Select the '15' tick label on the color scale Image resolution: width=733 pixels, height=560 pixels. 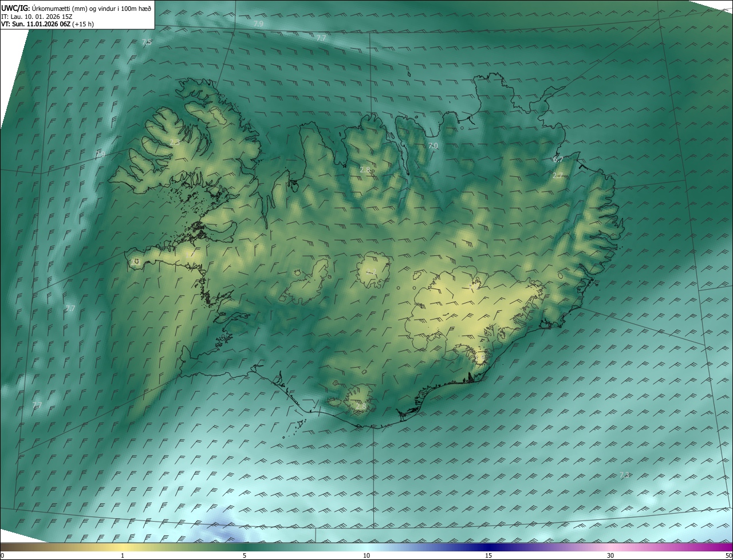[488, 556]
